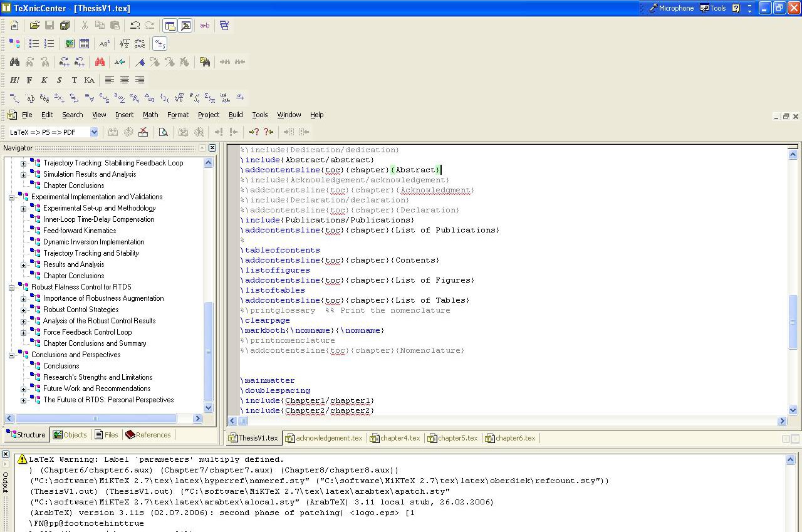Apply italic K formatting icon
Image resolution: width=802 pixels, height=532 pixels.
click(x=44, y=80)
